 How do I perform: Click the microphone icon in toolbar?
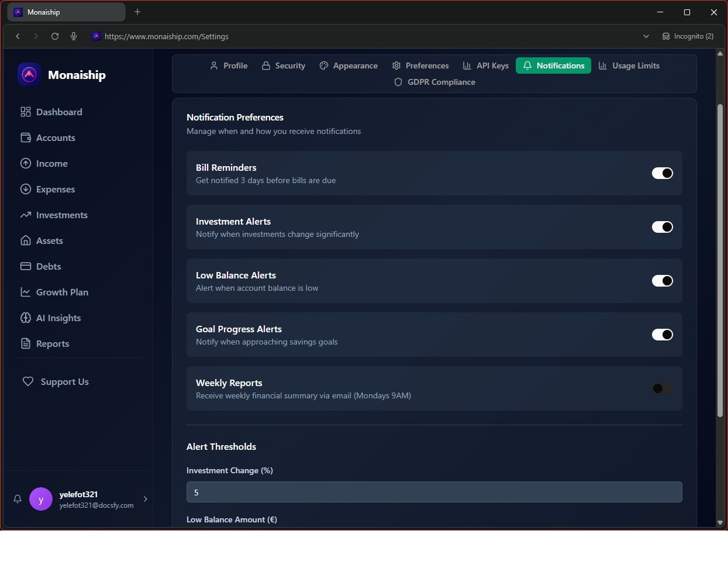pyautogui.click(x=74, y=36)
